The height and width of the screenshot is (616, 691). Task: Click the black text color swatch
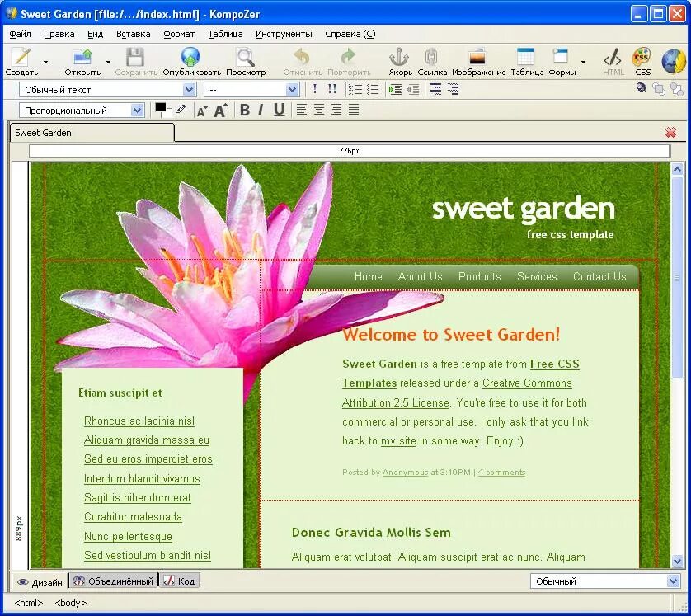tap(161, 108)
